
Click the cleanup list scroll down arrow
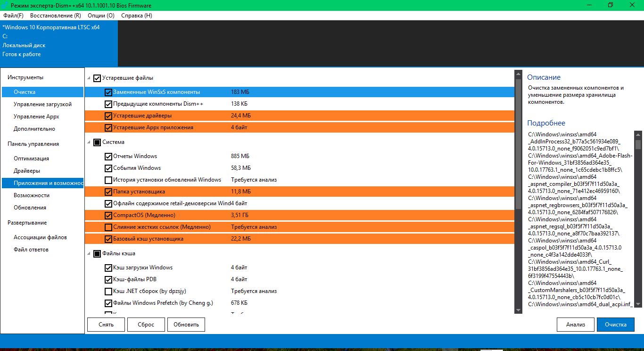click(519, 310)
